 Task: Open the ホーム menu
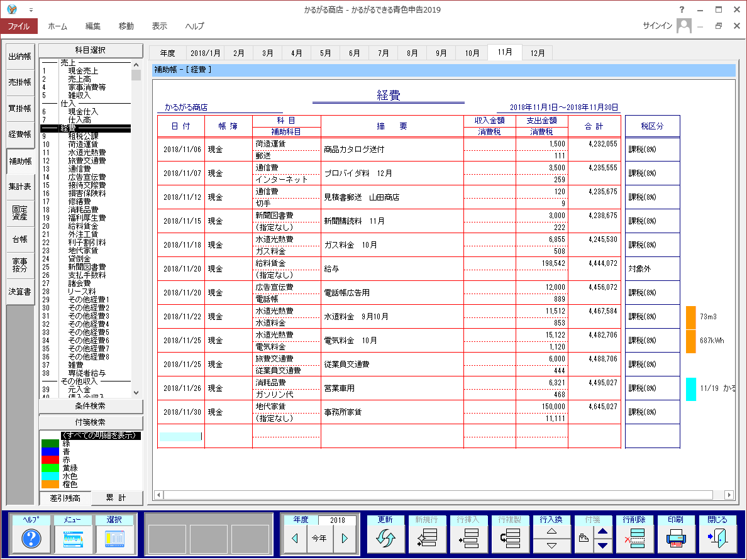pos(58,26)
